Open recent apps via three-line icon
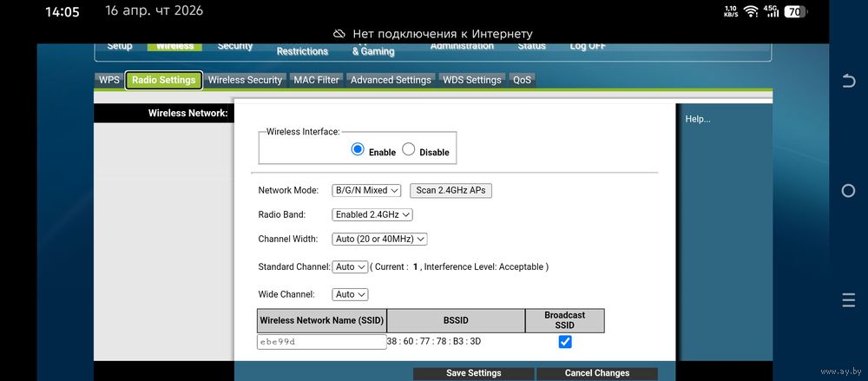Viewport: 868px width, 381px height. pos(849,300)
